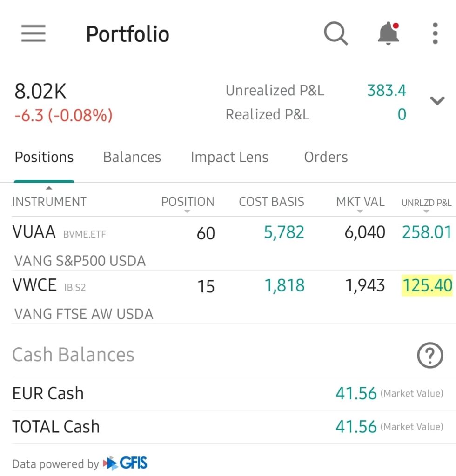Switch to the Balances tab
Screen dimensions: 456x476
point(132,157)
